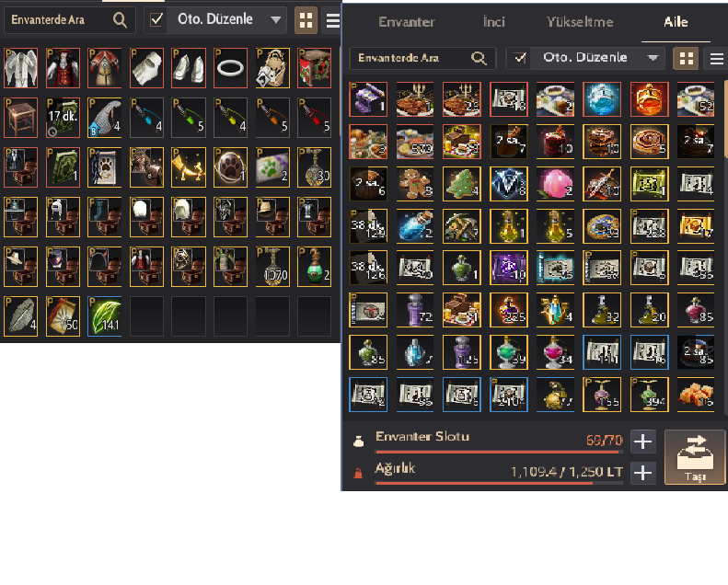Select the green leaf item with 141 count

click(x=105, y=316)
